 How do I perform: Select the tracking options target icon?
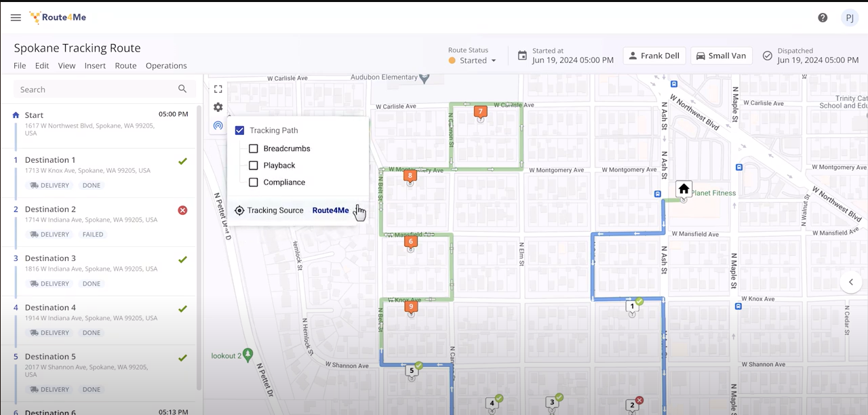click(218, 125)
